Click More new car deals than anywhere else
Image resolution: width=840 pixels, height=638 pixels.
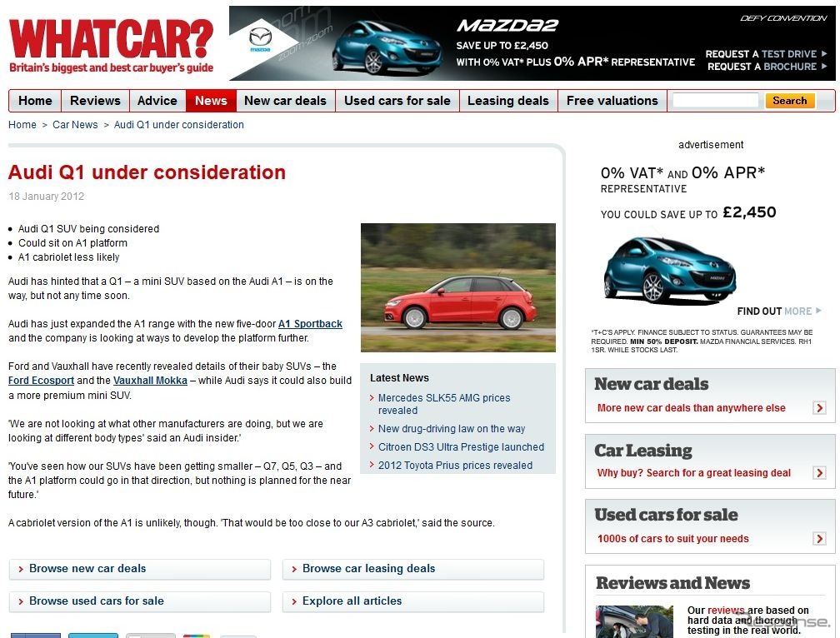coord(691,408)
